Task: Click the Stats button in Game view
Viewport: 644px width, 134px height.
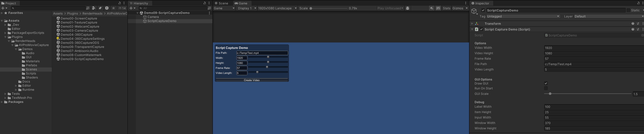Action: tap(446, 8)
